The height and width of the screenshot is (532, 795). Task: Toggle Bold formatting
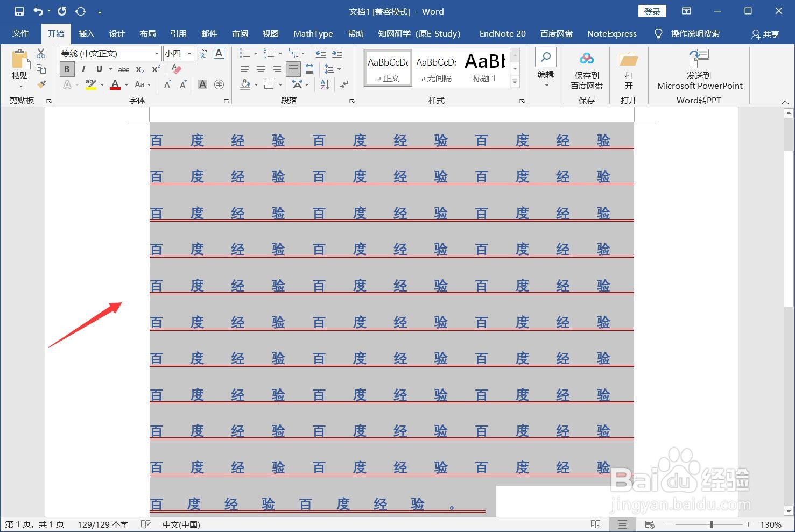click(67, 69)
